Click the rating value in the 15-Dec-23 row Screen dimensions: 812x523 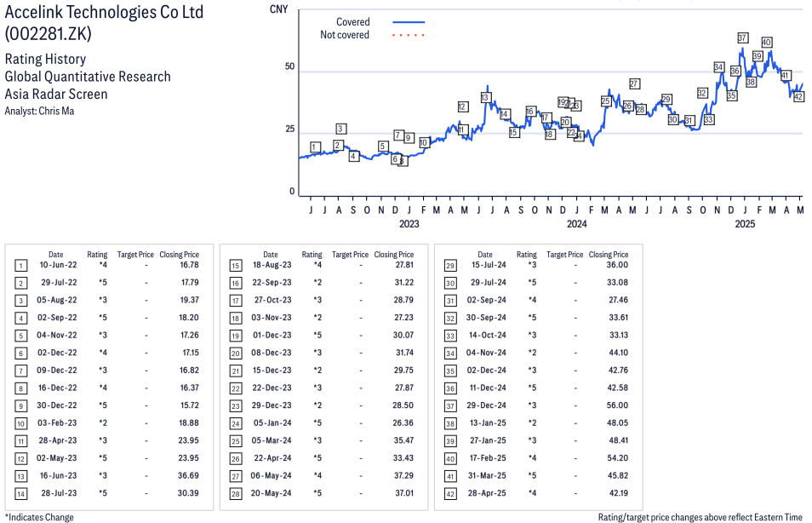coord(317,370)
